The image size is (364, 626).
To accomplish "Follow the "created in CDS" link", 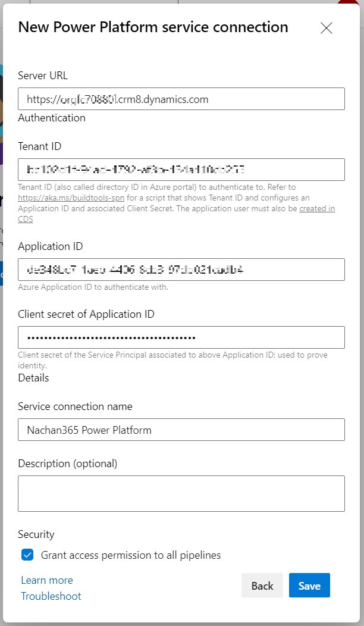I will click(316, 209).
